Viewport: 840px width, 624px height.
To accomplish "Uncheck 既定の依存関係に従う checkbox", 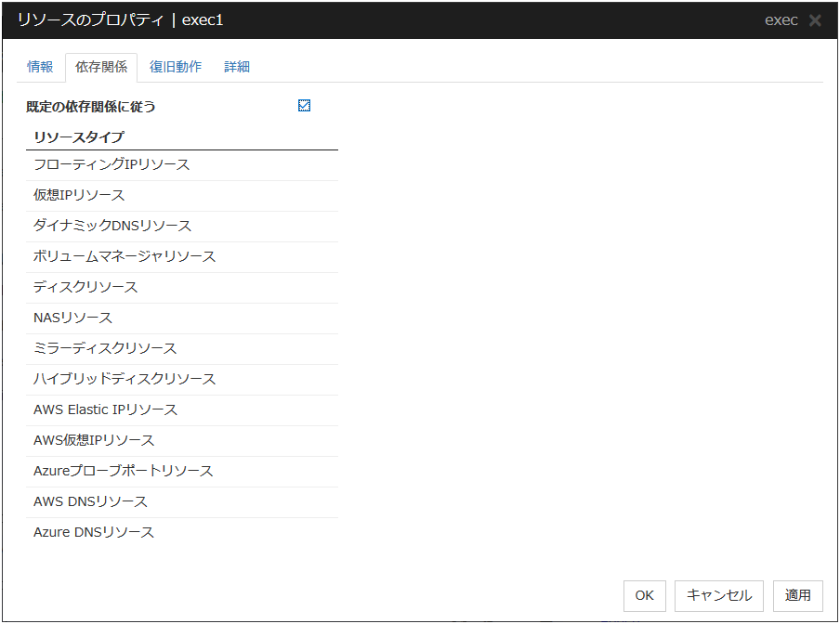I will (304, 106).
